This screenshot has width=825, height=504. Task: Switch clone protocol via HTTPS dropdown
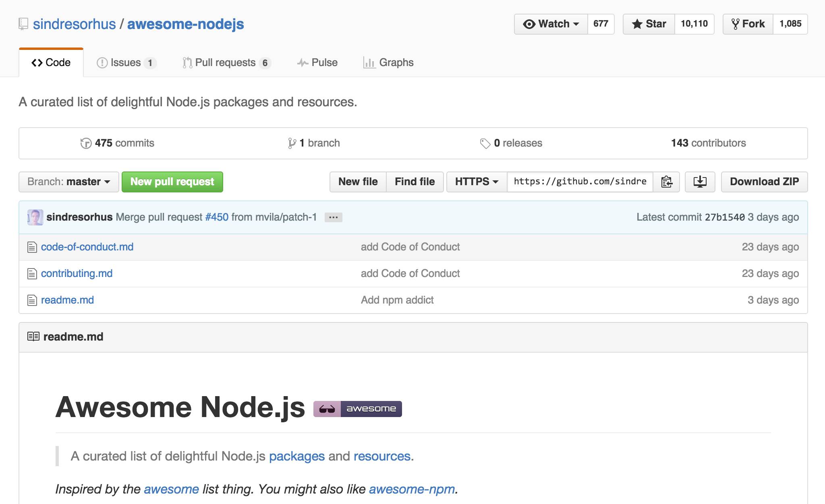(x=477, y=182)
